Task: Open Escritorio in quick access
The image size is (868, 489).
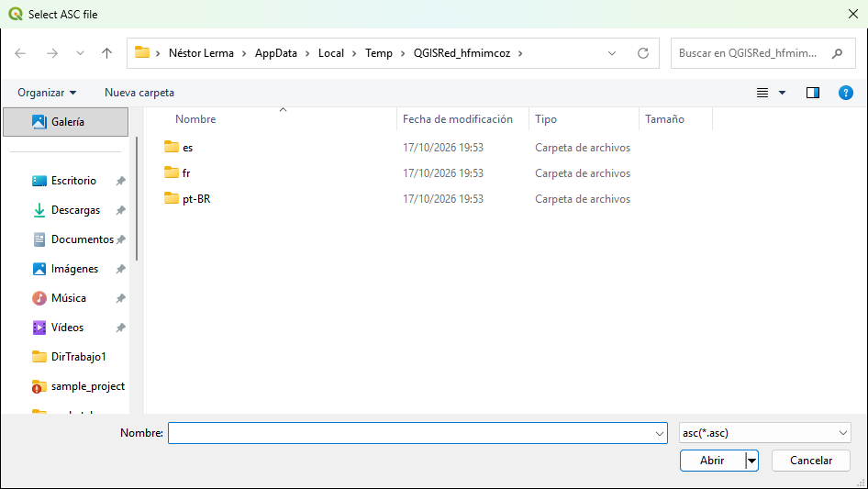Action: [73, 181]
